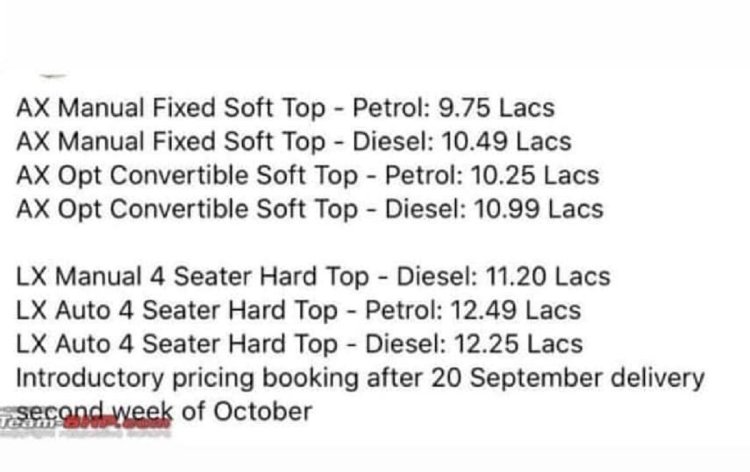Click the Team-BHP watermark logo
Viewport: 750px width, 472px height.
pos(86,422)
